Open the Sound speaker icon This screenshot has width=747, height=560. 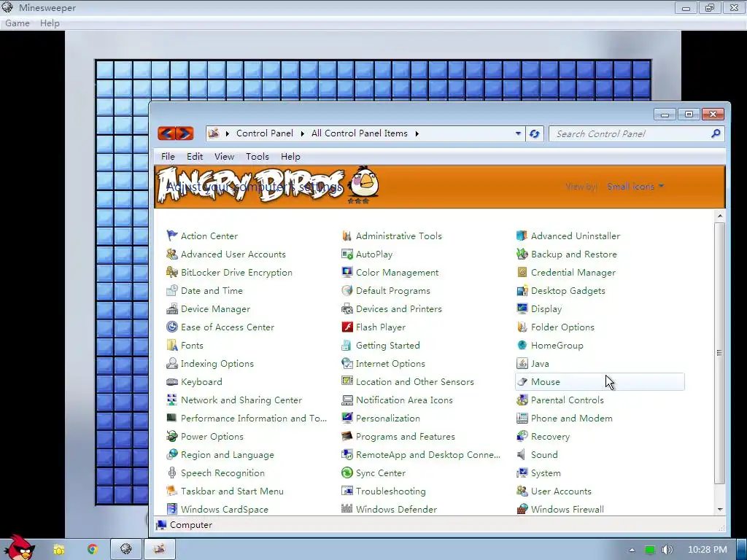pyautogui.click(x=522, y=454)
